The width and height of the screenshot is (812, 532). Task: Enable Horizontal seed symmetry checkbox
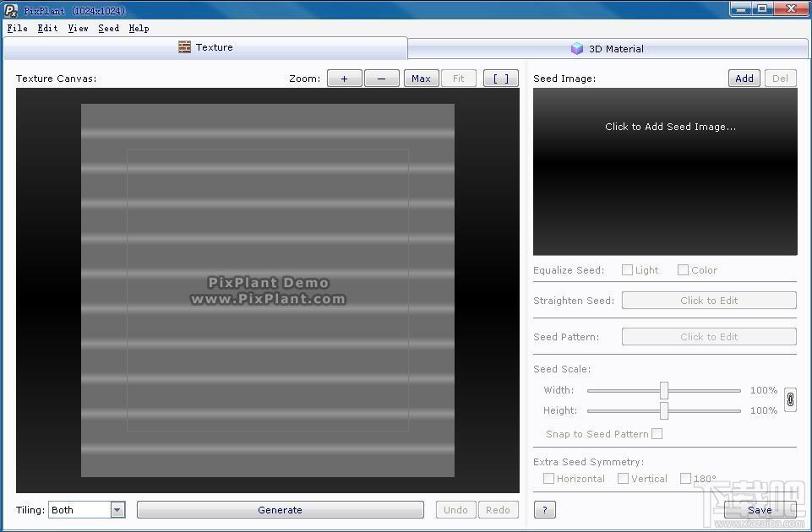549,478
